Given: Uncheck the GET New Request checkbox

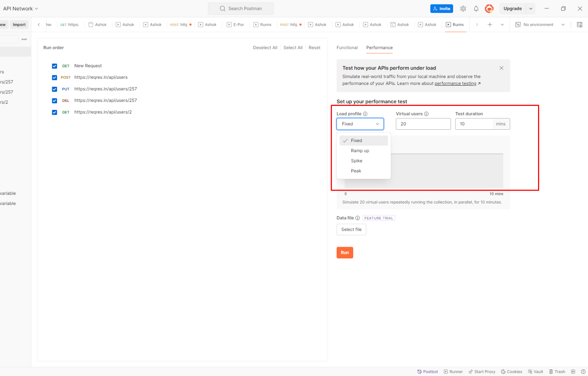Looking at the screenshot, I should [54, 66].
